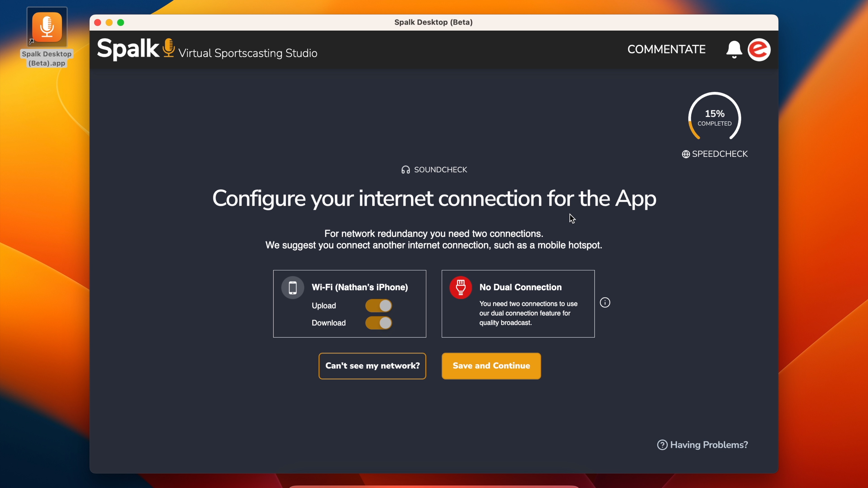Click the Spalk microphone icon in taskbar

coord(47,27)
